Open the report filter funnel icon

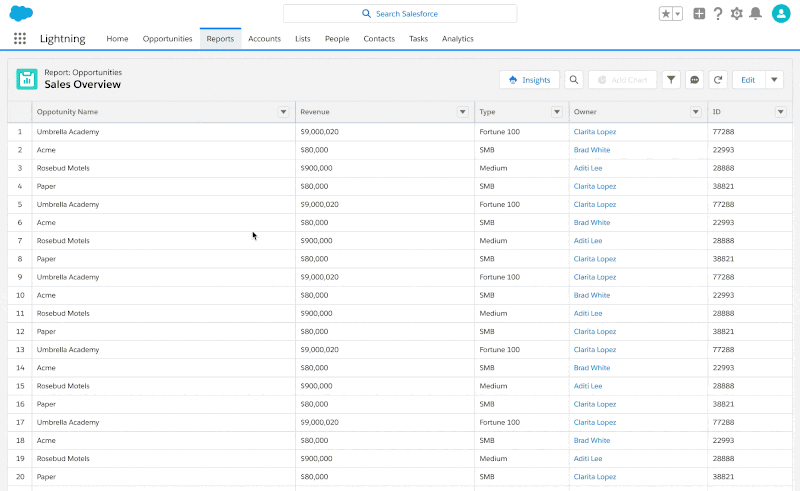tap(671, 80)
